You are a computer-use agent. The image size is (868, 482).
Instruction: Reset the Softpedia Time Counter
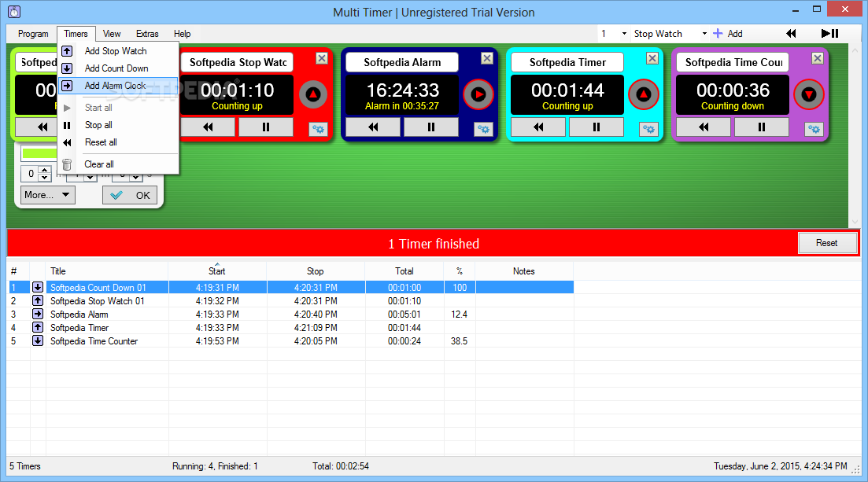tap(704, 127)
